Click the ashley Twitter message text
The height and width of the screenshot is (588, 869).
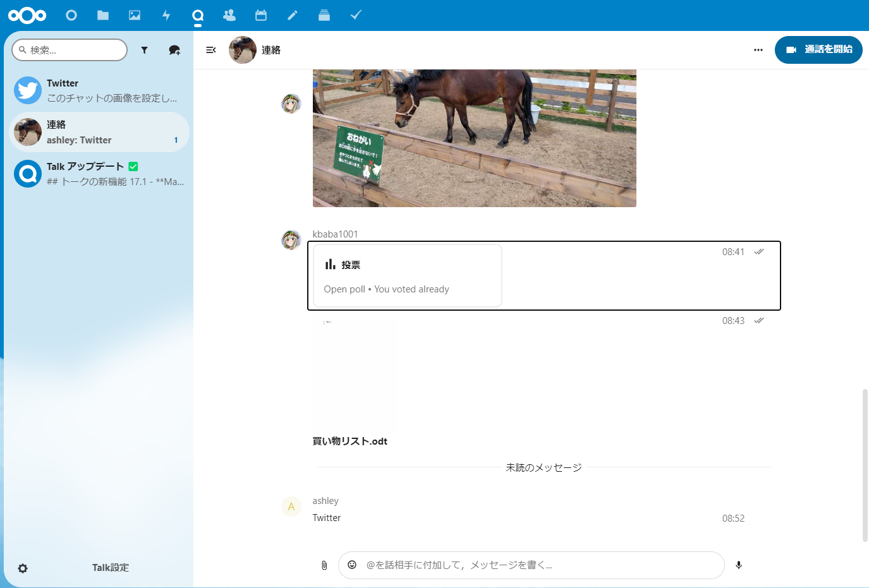tap(327, 518)
